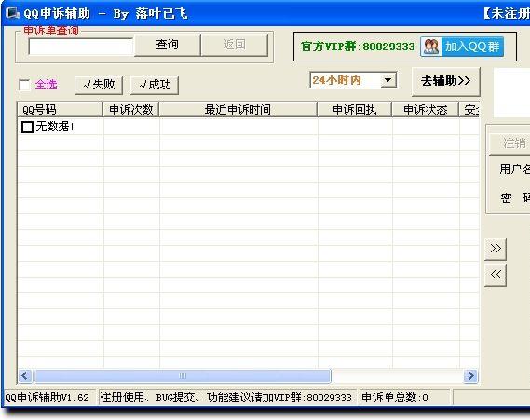Sort by 申诉次数 column header
The image size is (530, 420).
[130, 110]
